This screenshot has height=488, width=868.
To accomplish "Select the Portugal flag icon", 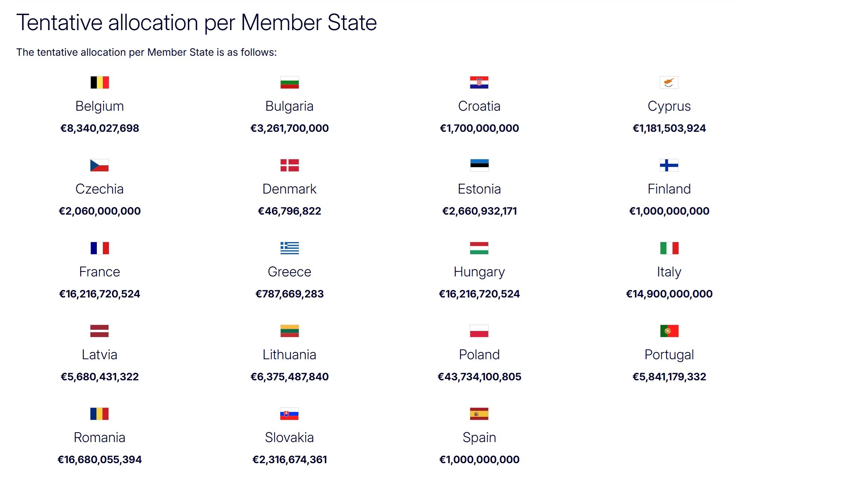I will (669, 331).
